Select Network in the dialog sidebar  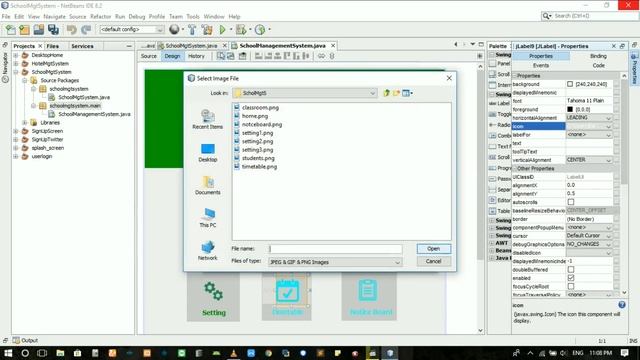coord(207,251)
